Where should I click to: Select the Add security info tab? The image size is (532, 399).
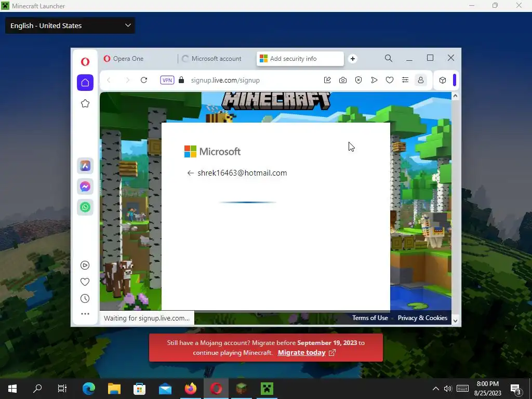[x=300, y=59]
